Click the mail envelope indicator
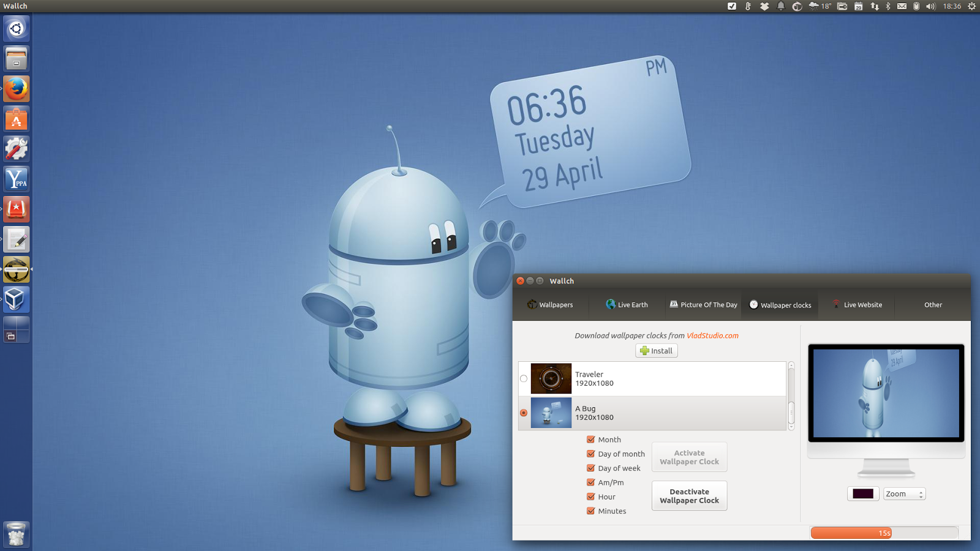This screenshot has height=551, width=980. (902, 6)
